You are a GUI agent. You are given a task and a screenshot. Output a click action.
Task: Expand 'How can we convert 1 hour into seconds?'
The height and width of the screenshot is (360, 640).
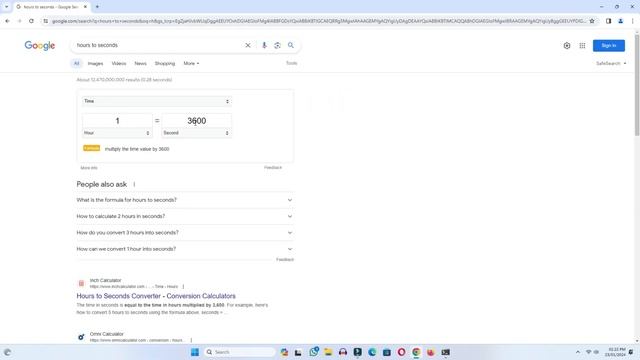pyautogui.click(x=184, y=249)
